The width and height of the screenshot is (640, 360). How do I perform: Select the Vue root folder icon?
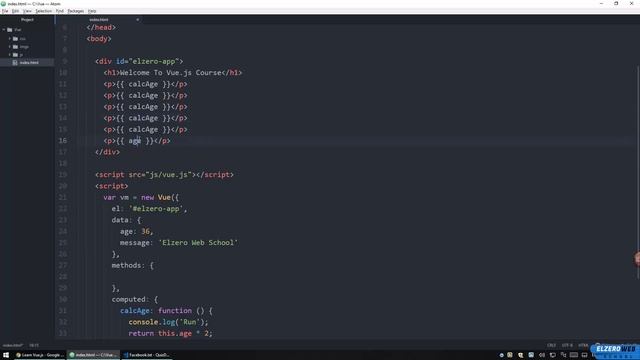coord(10,30)
